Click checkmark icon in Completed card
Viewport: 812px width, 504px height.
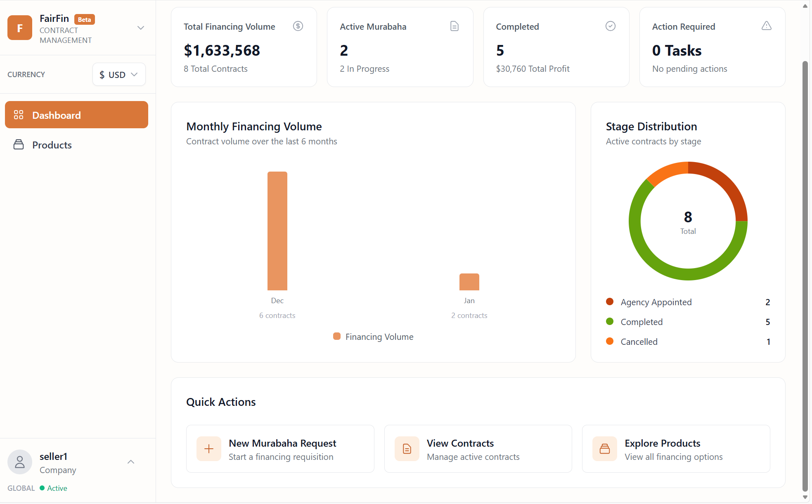tap(610, 26)
